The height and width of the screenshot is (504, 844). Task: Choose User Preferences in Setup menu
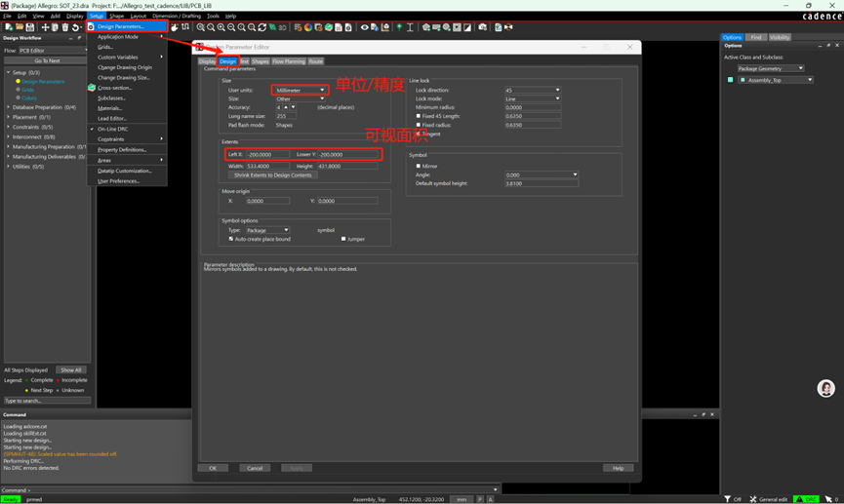point(118,181)
